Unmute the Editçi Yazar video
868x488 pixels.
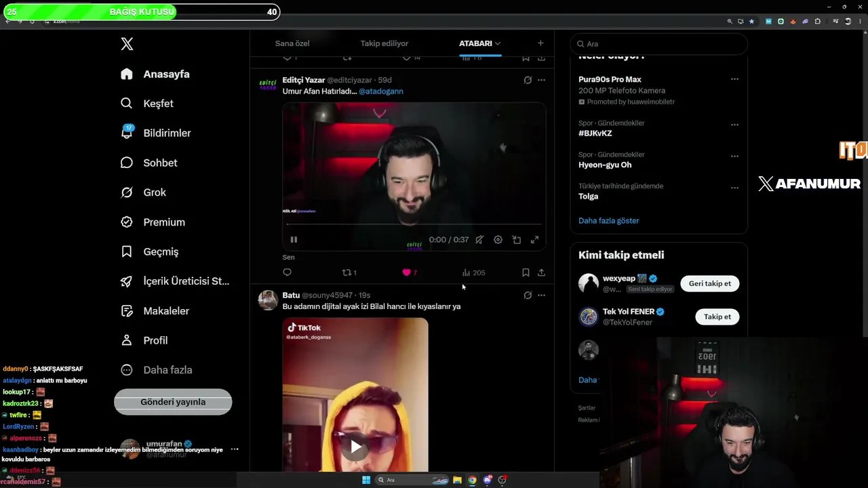click(479, 239)
